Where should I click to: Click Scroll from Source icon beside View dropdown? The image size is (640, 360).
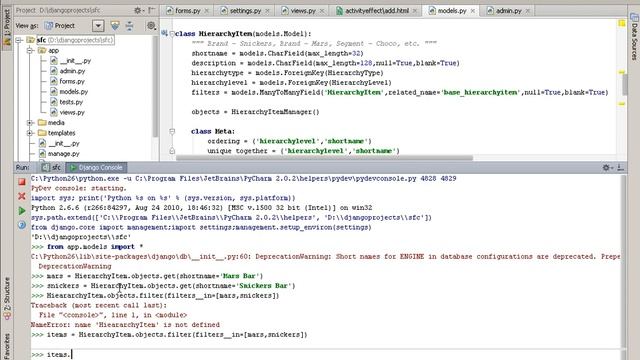coord(115,26)
